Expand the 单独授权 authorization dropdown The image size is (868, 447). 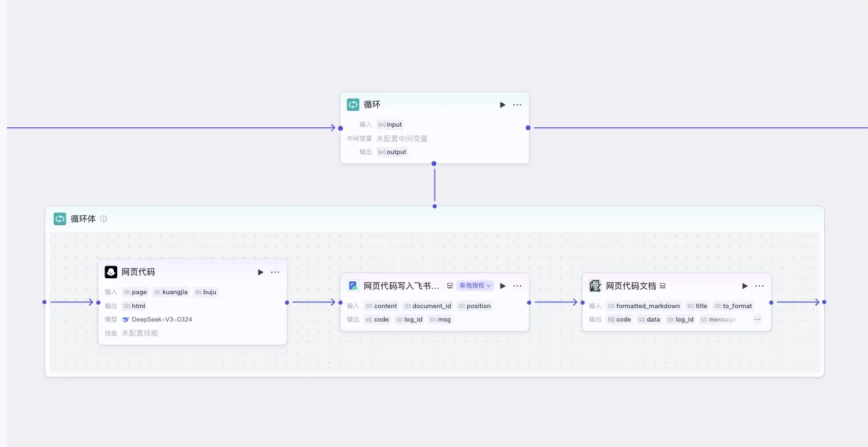click(x=475, y=286)
